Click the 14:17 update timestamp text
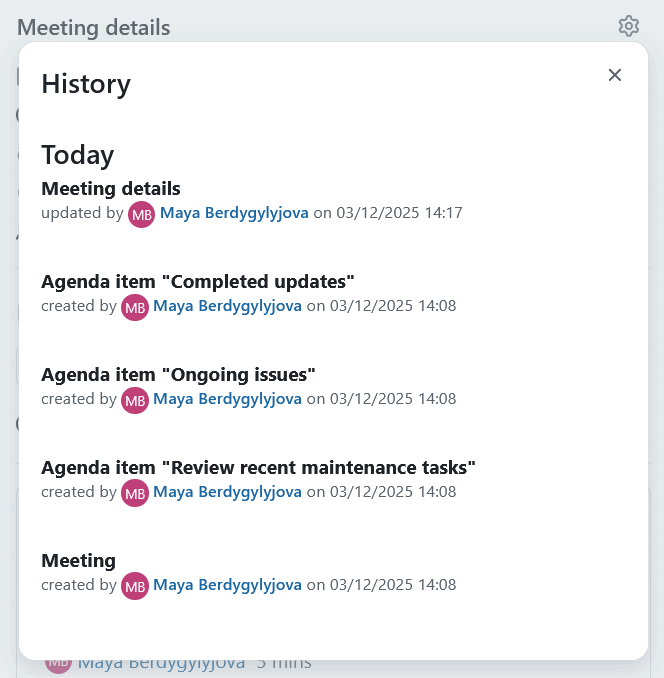The height and width of the screenshot is (678, 664). [399, 213]
